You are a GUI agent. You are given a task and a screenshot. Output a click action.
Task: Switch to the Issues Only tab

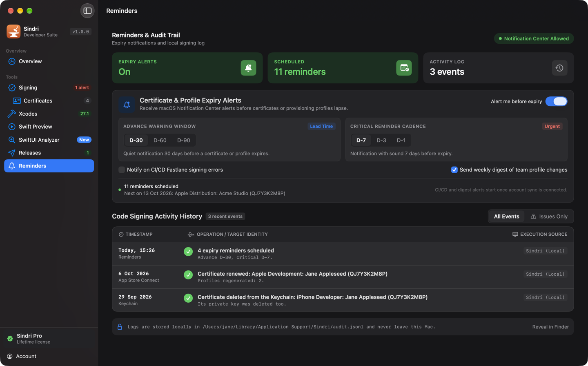pos(549,216)
